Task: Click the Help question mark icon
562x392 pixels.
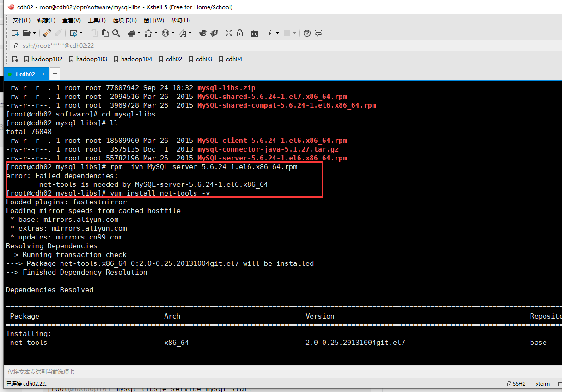Action: click(x=307, y=33)
